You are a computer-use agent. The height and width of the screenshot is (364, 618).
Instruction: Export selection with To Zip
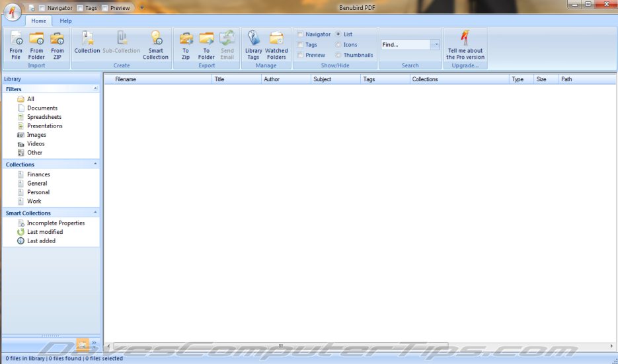click(x=186, y=45)
